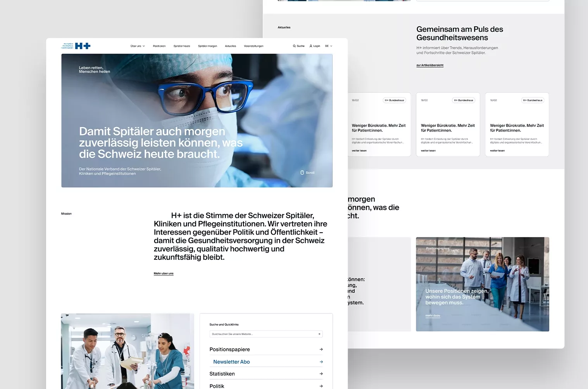This screenshot has height=389, width=588.
Task: Follow the Mehr über uns link
Action: (x=164, y=273)
